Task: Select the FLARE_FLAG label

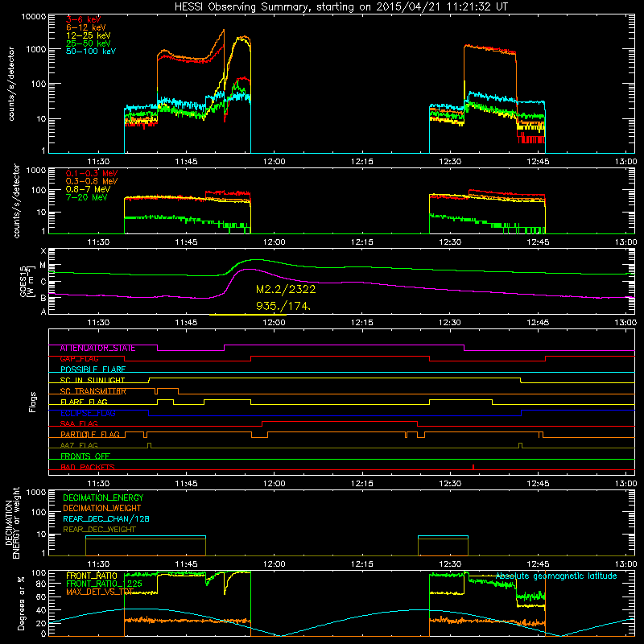Action: 84,402
